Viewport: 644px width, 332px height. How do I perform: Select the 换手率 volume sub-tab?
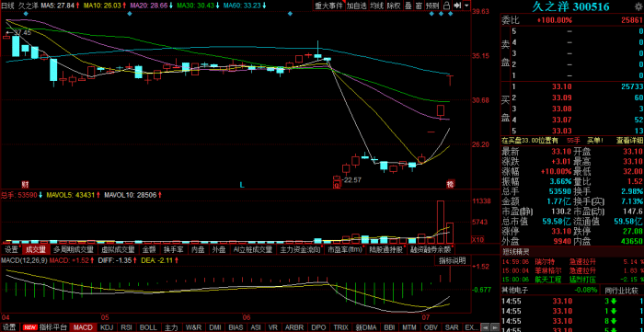click(173, 249)
